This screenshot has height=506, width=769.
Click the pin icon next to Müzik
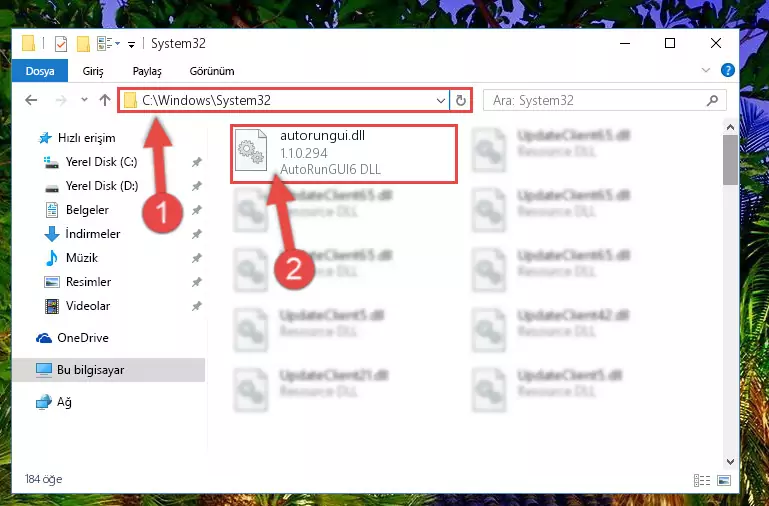click(x=197, y=258)
